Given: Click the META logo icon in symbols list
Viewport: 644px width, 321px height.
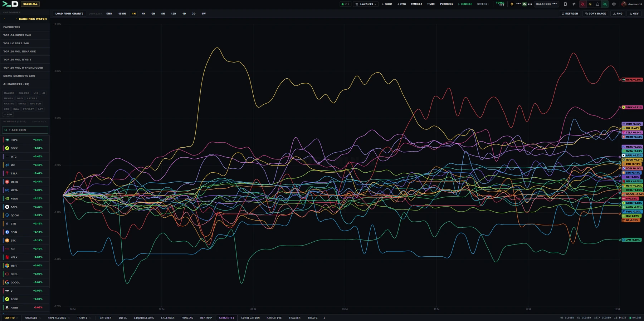Looking at the screenshot, I should point(7,190).
